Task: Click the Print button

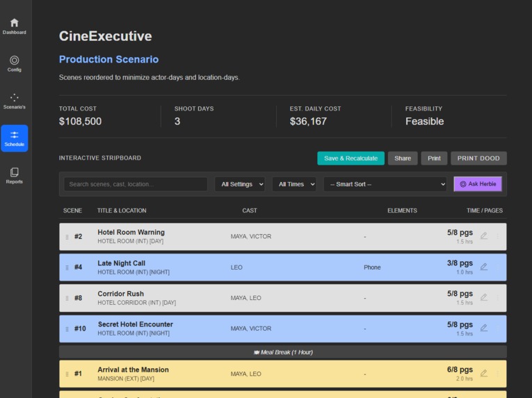Action: [x=434, y=158]
